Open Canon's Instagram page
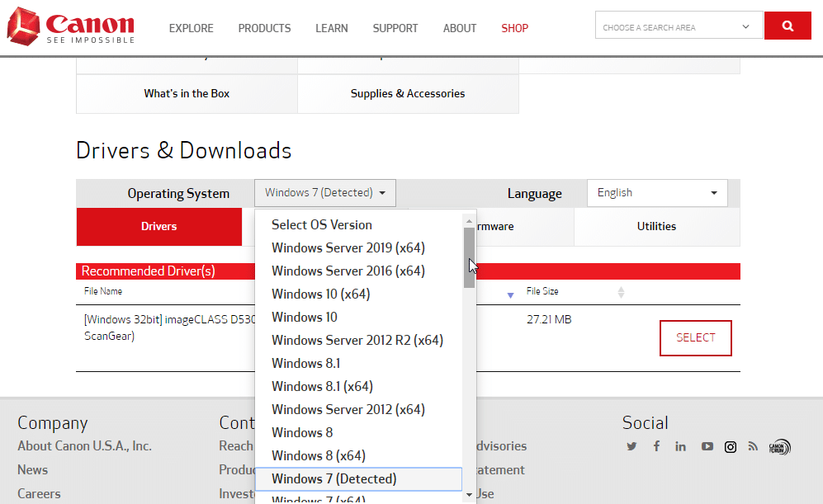Viewport: 823px width, 504px height. click(731, 446)
